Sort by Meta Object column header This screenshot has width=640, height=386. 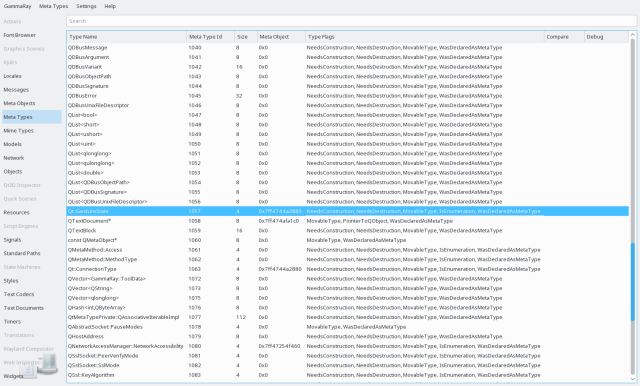point(281,37)
